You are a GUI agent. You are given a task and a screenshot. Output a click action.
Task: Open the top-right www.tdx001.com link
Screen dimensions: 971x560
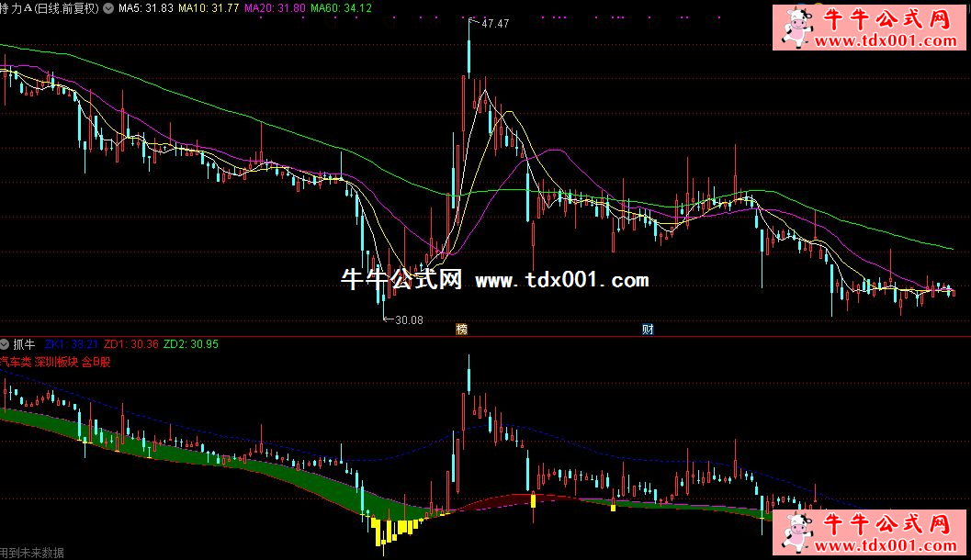pyautogui.click(x=885, y=41)
